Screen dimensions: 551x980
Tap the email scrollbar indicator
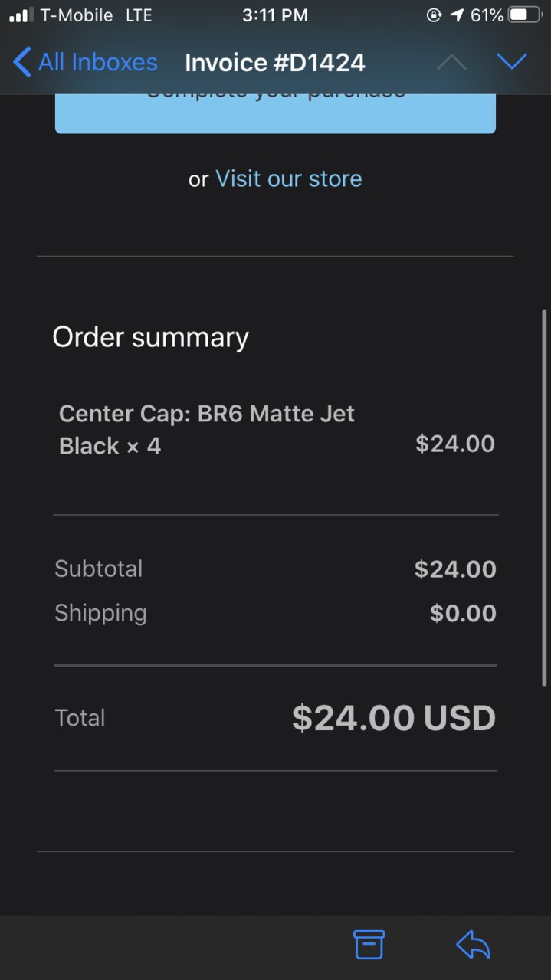point(544,497)
